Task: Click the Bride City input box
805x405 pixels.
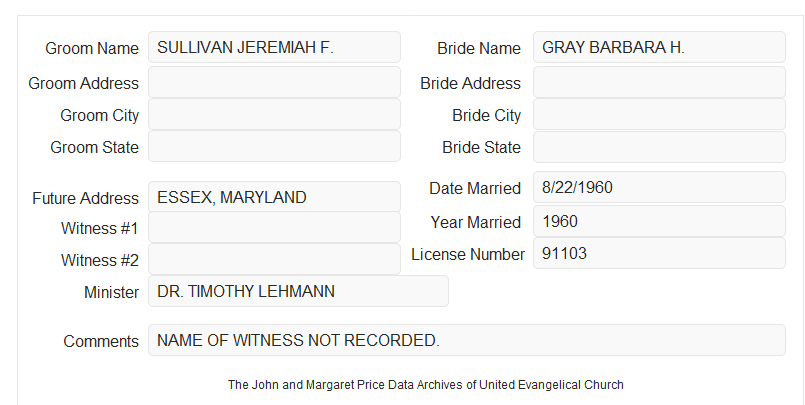Action: tap(659, 114)
